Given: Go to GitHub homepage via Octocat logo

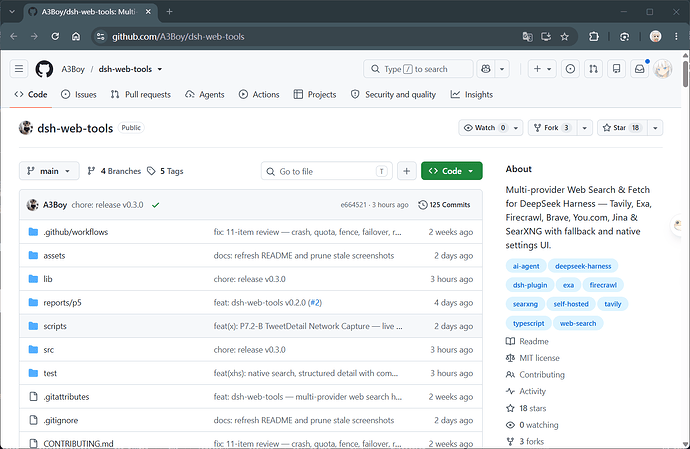Looking at the screenshot, I should pos(44,69).
